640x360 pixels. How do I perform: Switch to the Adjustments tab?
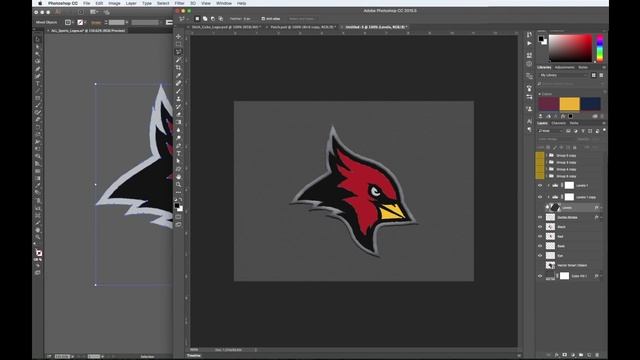click(564, 67)
